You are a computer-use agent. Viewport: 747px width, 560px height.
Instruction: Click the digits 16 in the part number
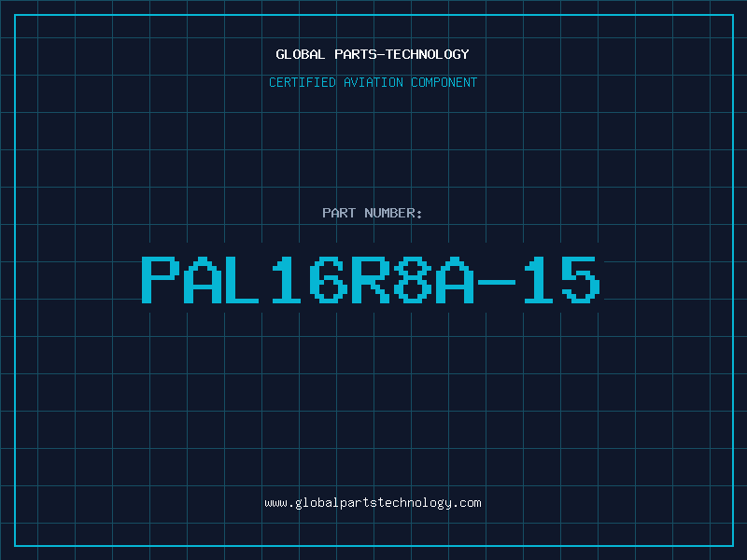pyautogui.click(x=310, y=280)
